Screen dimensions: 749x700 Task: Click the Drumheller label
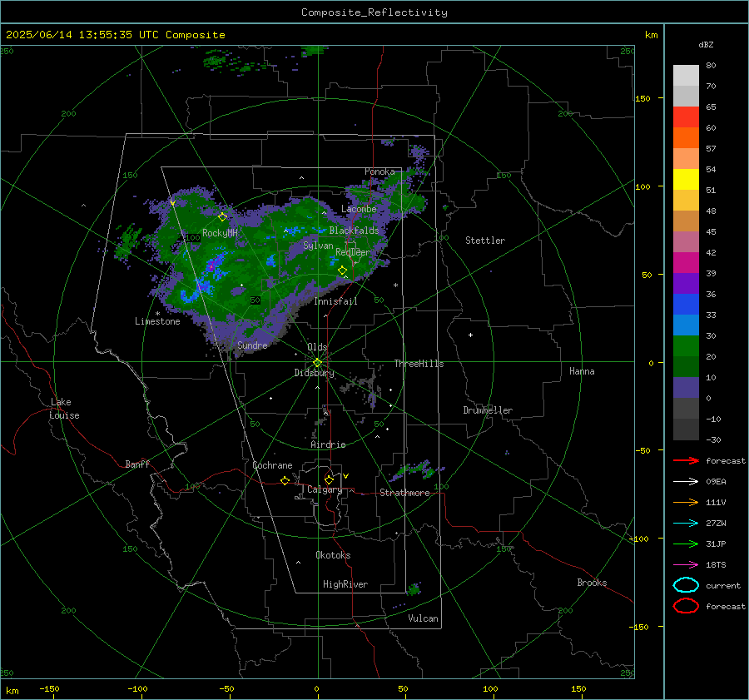pyautogui.click(x=488, y=410)
